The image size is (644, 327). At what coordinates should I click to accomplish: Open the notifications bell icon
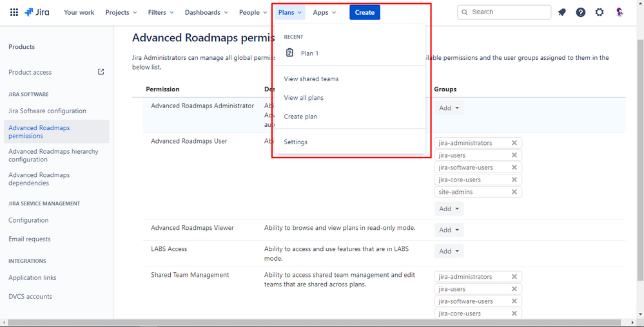562,12
